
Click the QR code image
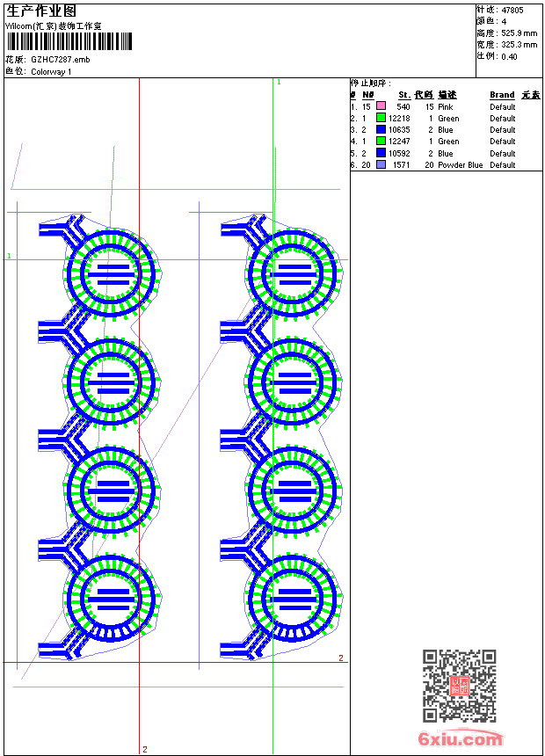[460, 686]
